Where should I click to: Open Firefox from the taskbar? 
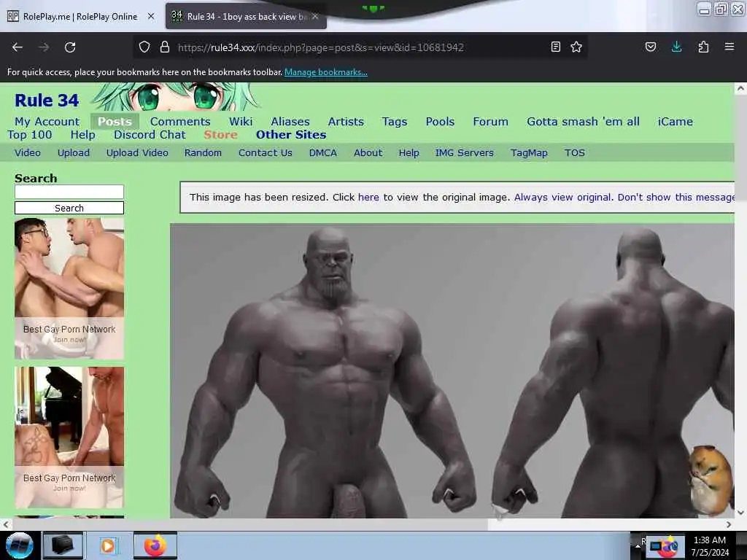pos(155,545)
